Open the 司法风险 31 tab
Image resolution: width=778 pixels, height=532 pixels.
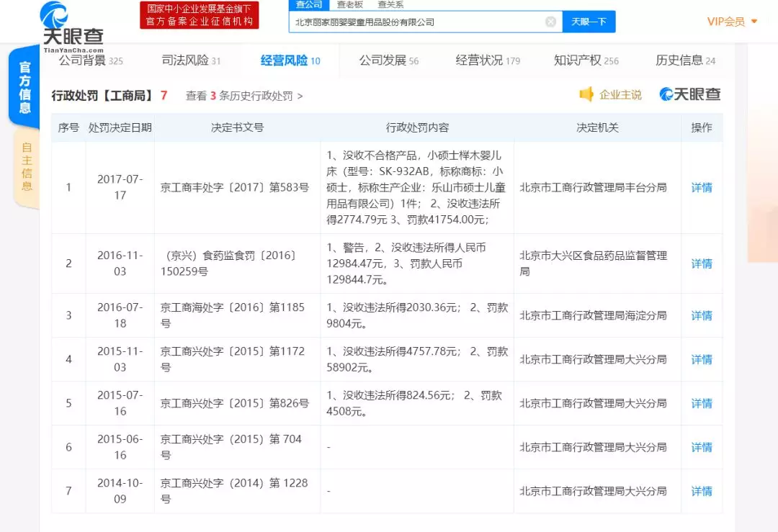[191, 60]
